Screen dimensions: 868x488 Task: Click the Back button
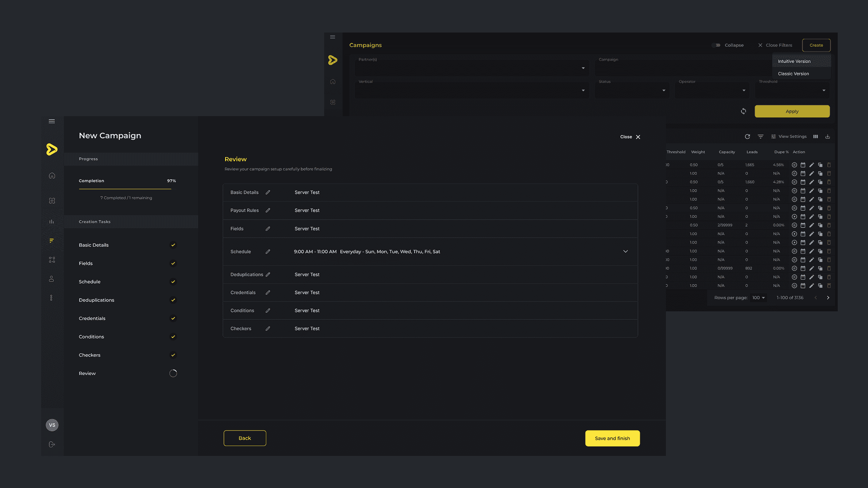[x=245, y=438]
